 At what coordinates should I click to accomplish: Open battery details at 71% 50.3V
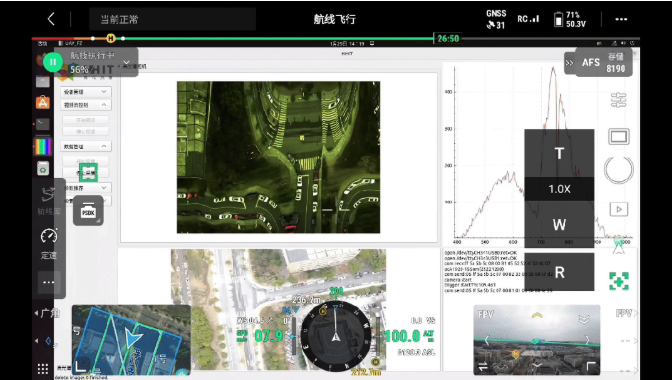570,19
